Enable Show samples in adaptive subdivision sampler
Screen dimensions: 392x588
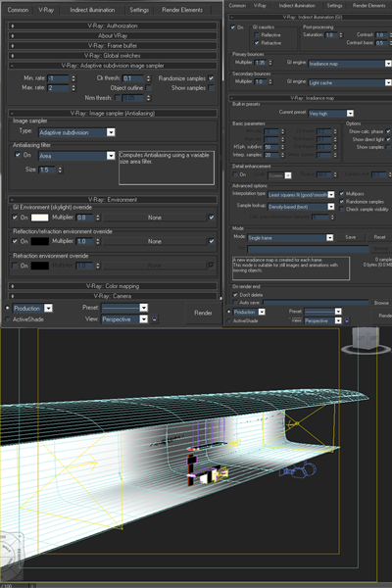tap(212, 88)
